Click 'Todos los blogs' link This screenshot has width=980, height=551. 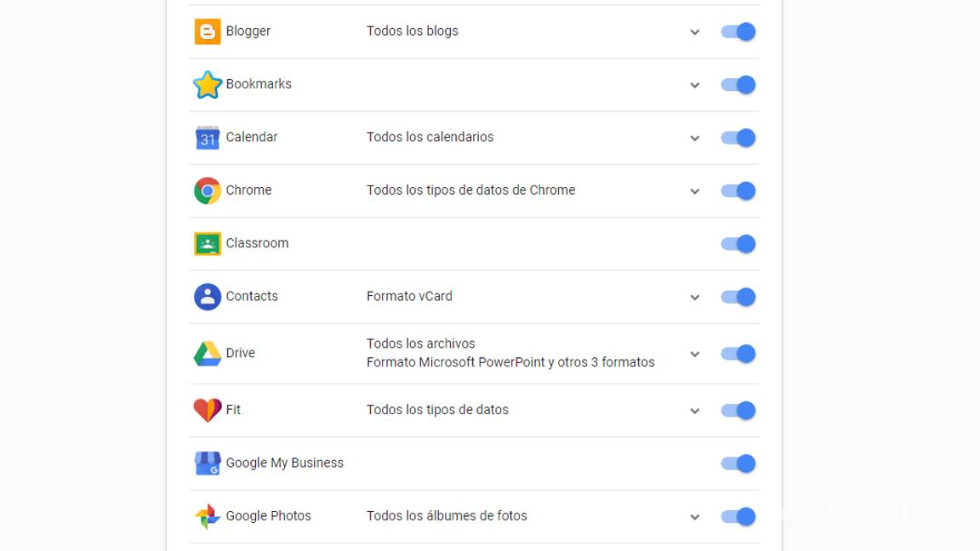click(x=413, y=31)
